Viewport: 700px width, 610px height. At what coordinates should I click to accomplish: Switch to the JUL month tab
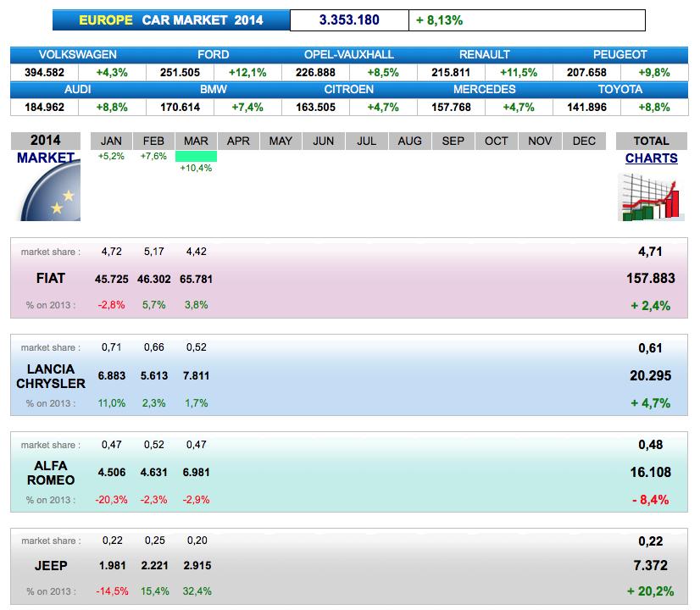(366, 141)
